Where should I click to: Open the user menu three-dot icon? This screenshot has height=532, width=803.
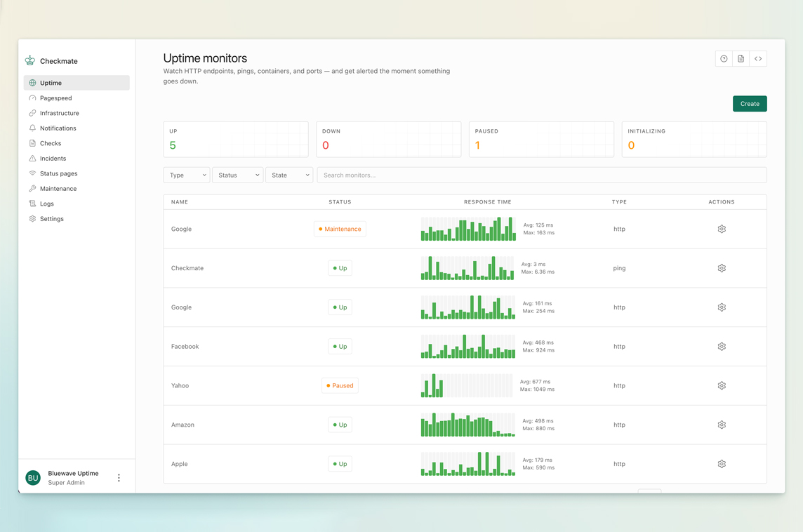click(119, 478)
